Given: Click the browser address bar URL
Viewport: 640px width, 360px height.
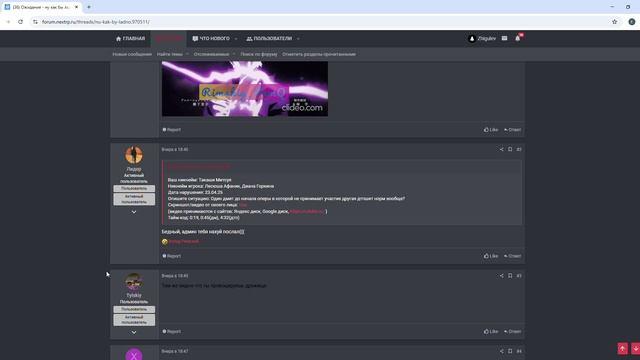Looking at the screenshot, I should [x=96, y=22].
